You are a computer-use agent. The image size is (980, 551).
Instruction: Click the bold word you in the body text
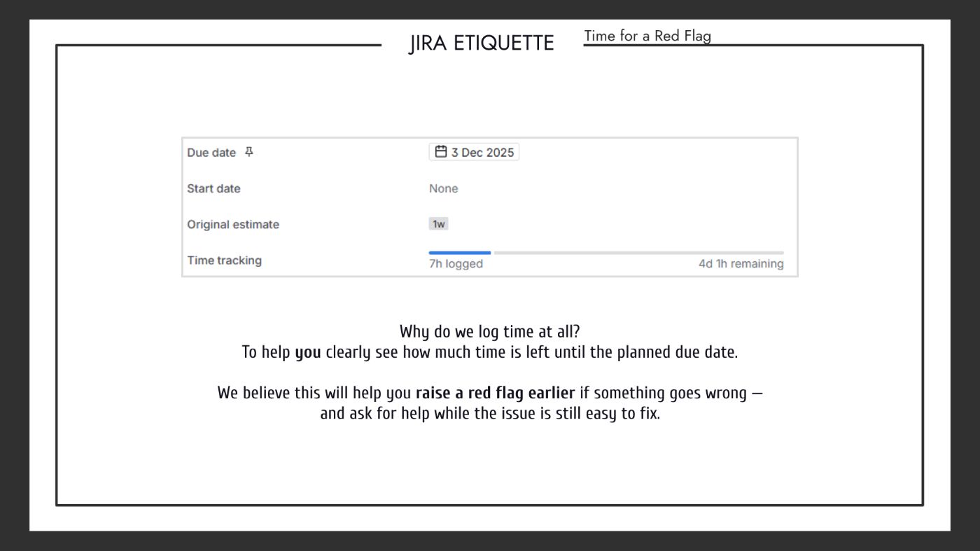click(307, 352)
